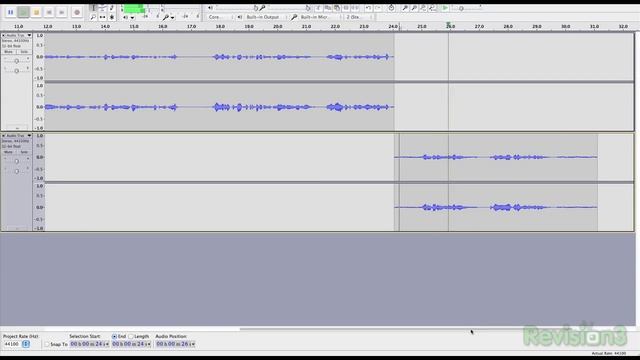Click the Redo arrow icon
The width and height of the screenshot is (640, 360).
click(x=378, y=8)
